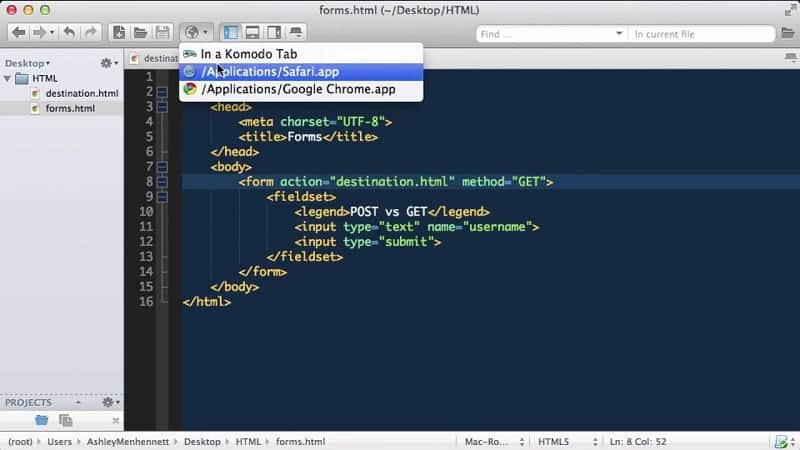Collapse the HTML folder in tree
The width and height of the screenshot is (800, 450).
(7, 79)
